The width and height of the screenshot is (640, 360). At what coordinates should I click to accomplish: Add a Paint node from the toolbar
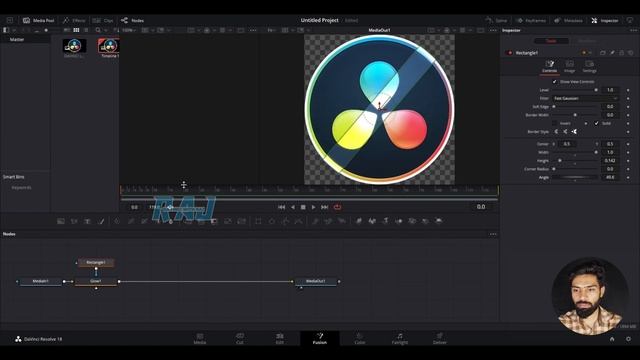pos(101,221)
